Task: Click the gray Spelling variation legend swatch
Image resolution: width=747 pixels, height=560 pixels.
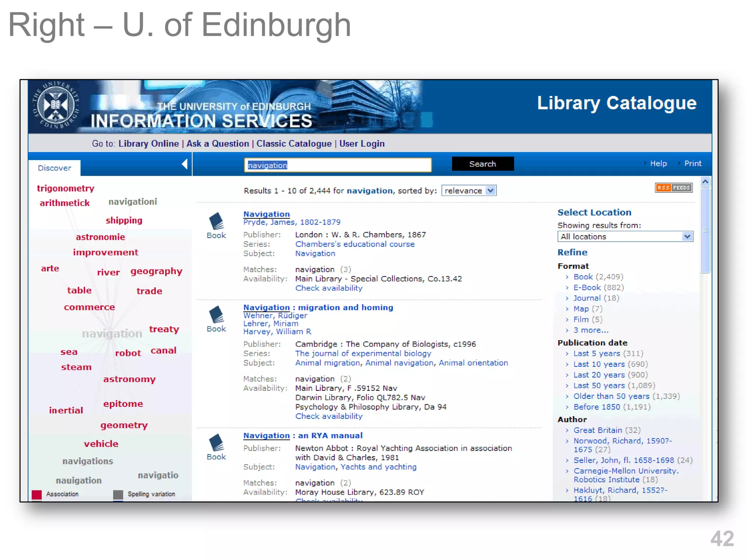Action: pyautogui.click(x=118, y=494)
